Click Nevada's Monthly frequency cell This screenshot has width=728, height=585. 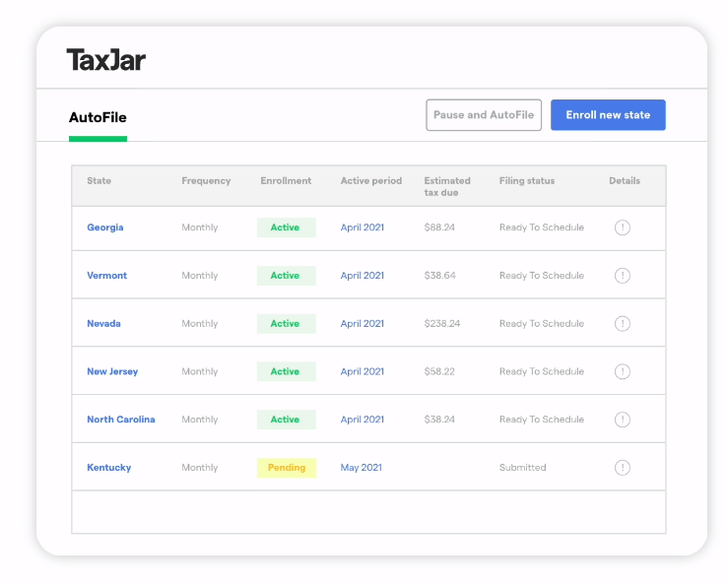pos(200,324)
